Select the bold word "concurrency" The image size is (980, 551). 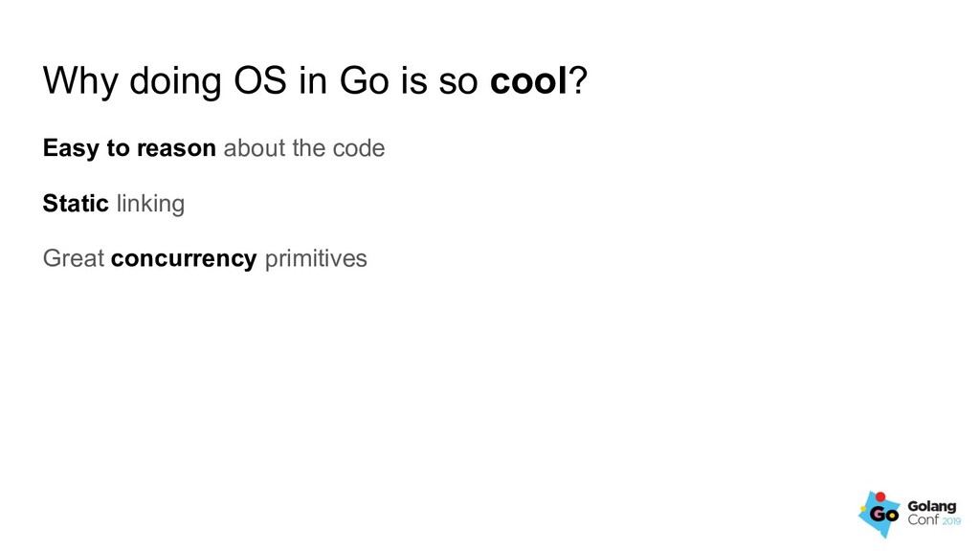tap(184, 258)
